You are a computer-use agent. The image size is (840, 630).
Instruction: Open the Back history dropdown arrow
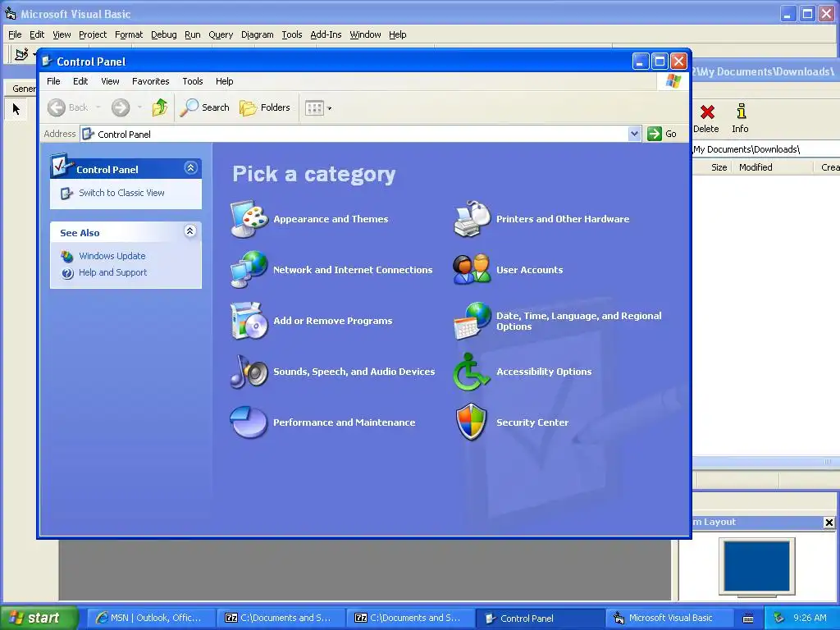(x=98, y=107)
